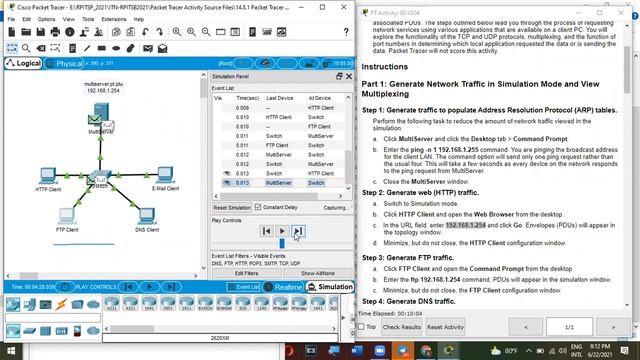Select the Draw Line tool
Screen dimensions: 640x360
(x=87, y=48)
